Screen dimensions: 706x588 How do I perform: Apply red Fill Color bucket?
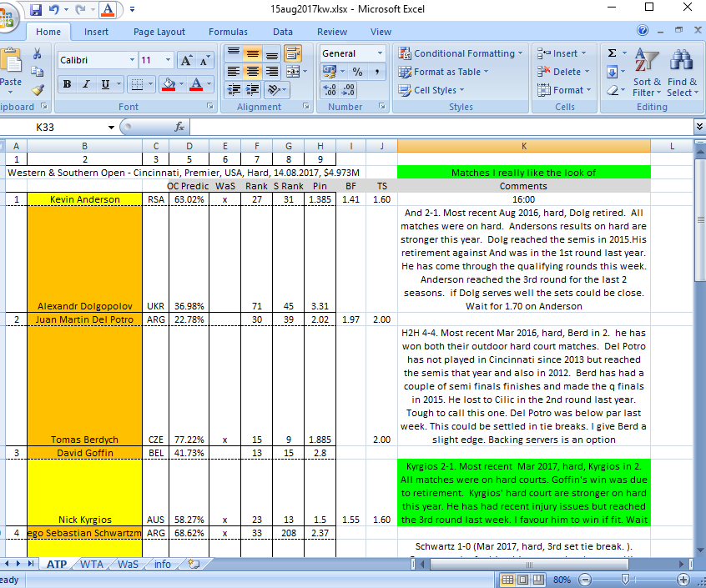coord(169,84)
